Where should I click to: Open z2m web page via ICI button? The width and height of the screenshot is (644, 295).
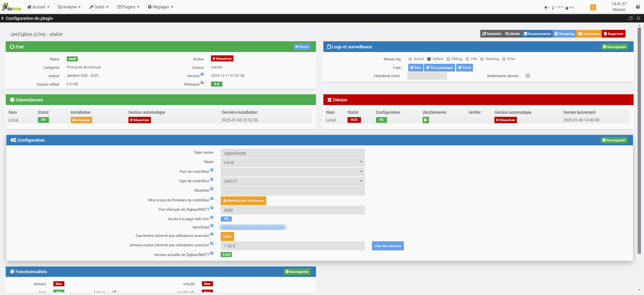(226, 219)
